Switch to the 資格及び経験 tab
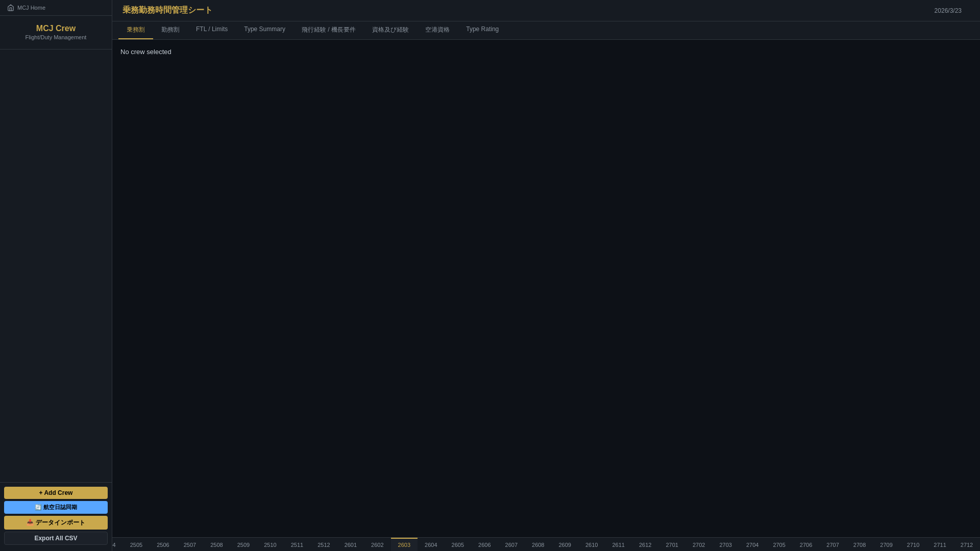980x551 pixels. click(x=390, y=30)
